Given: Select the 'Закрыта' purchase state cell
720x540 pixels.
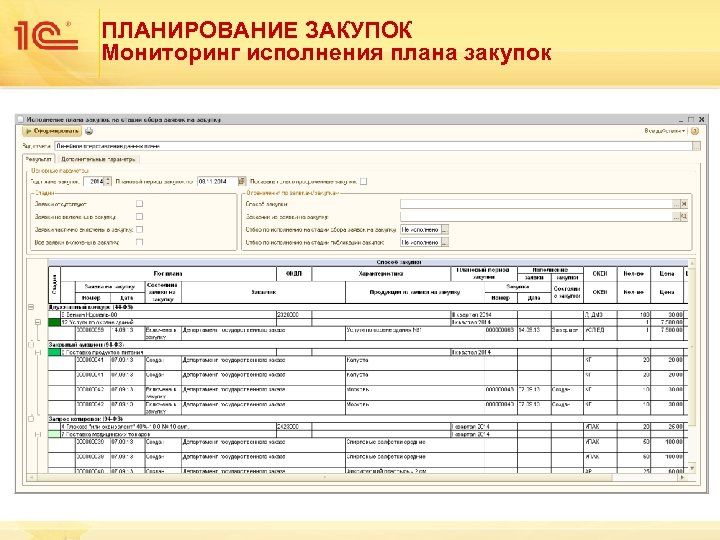Looking at the screenshot, I should click(567, 333).
